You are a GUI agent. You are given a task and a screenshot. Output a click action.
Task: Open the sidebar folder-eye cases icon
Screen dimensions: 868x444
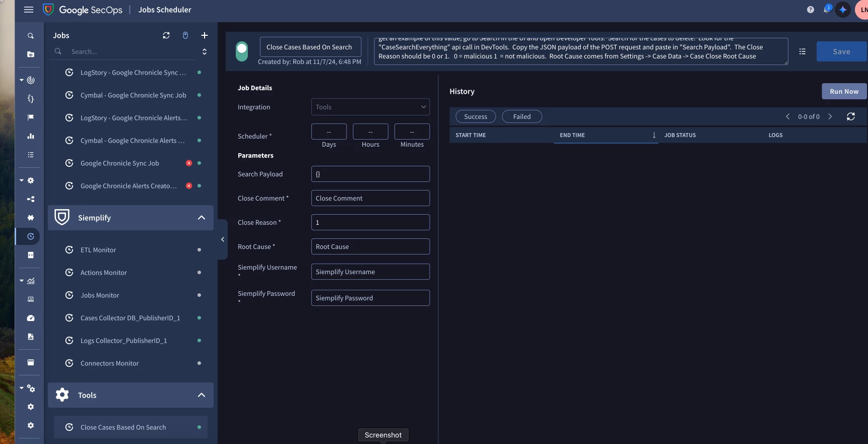click(x=31, y=54)
